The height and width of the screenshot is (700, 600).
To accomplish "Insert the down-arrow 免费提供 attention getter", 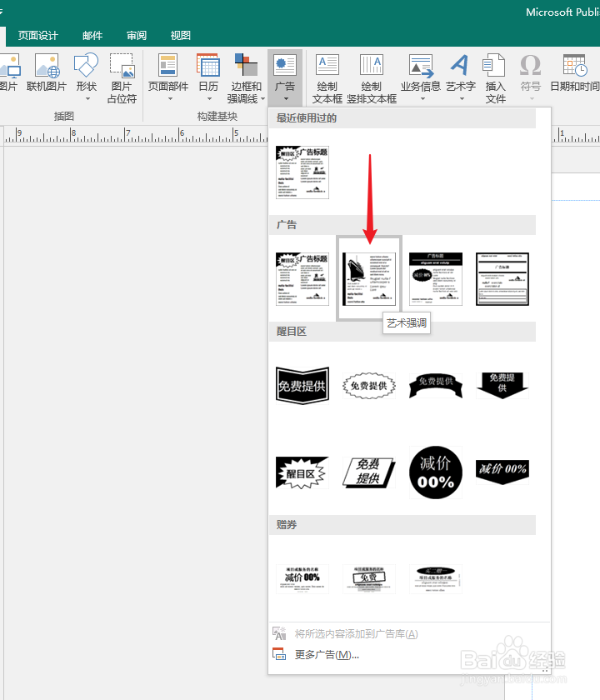I will pos(502,386).
